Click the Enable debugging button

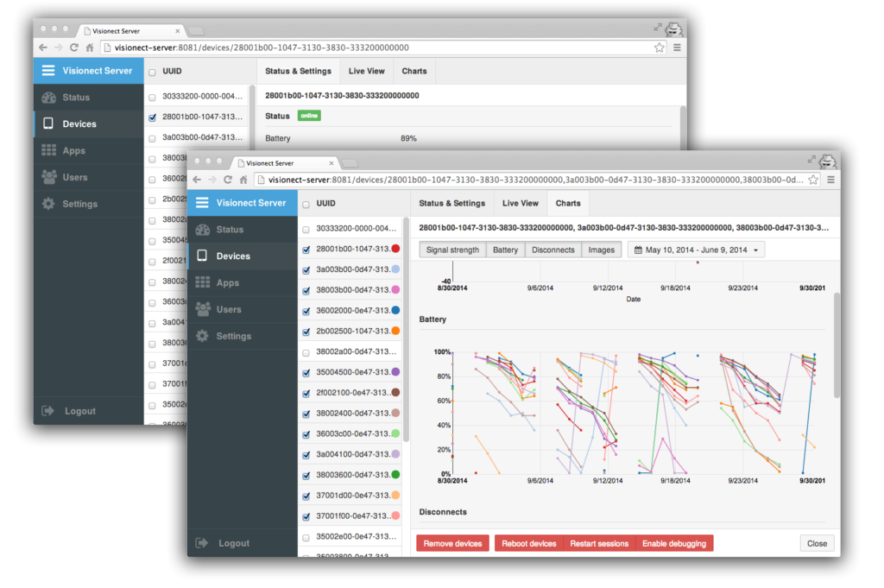(674, 543)
